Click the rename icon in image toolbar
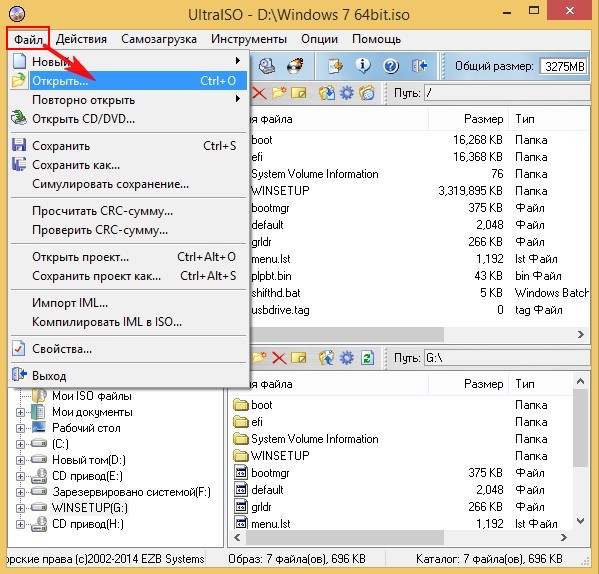The width and height of the screenshot is (599, 574). click(298, 92)
